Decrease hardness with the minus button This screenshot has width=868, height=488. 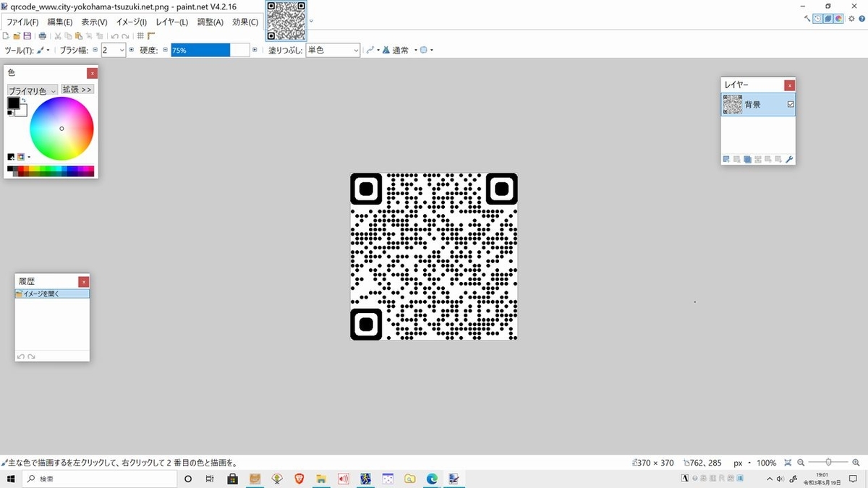(x=165, y=50)
